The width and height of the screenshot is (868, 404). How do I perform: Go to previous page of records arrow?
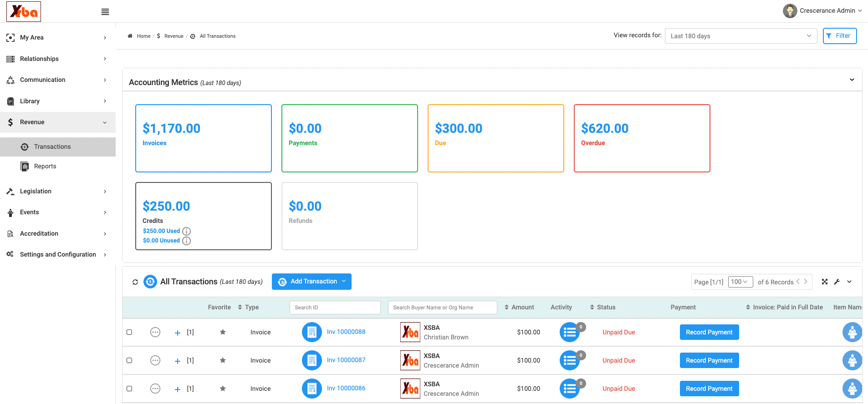point(798,282)
